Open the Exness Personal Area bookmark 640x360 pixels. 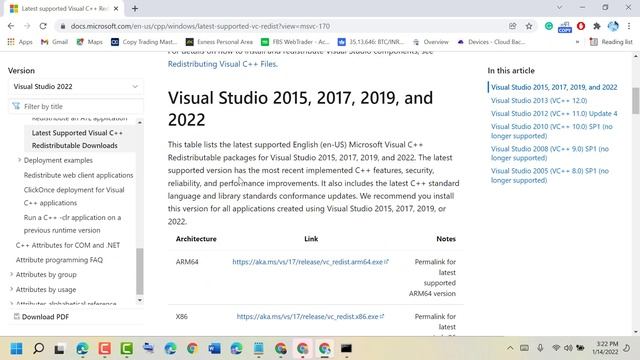(219, 42)
